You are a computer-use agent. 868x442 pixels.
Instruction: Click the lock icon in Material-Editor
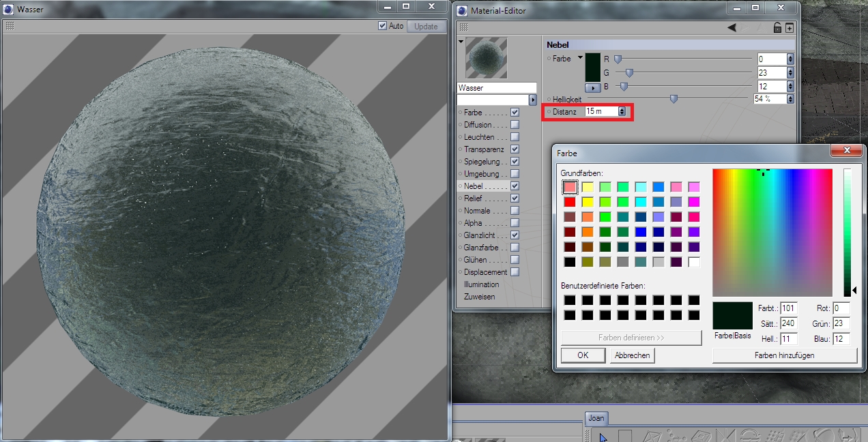[777, 27]
